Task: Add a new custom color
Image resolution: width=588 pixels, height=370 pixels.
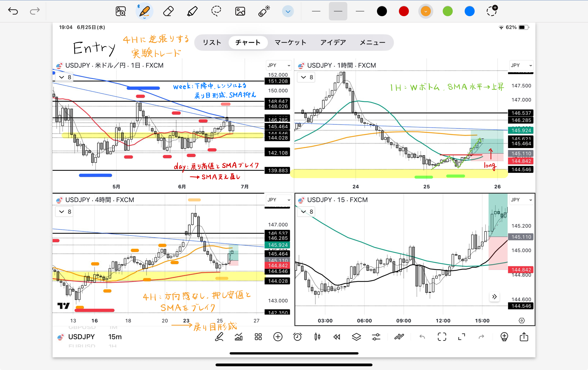Action: click(x=492, y=11)
